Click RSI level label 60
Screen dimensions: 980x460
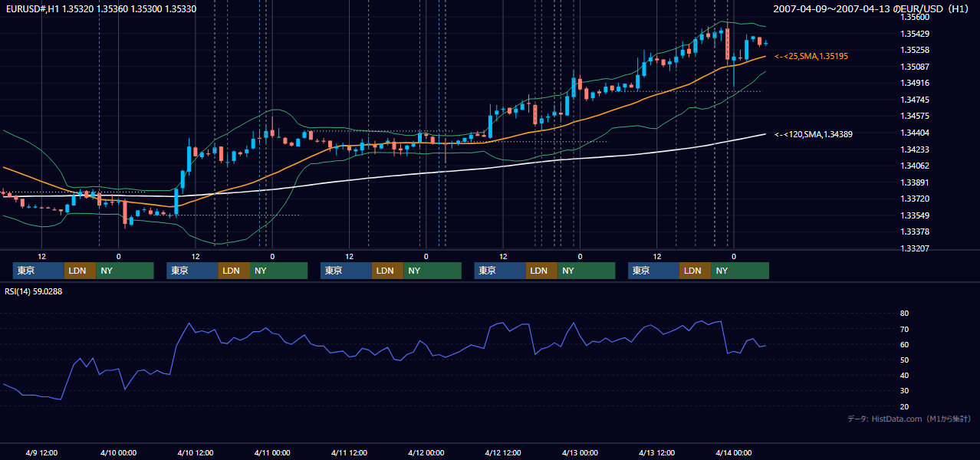[904, 344]
